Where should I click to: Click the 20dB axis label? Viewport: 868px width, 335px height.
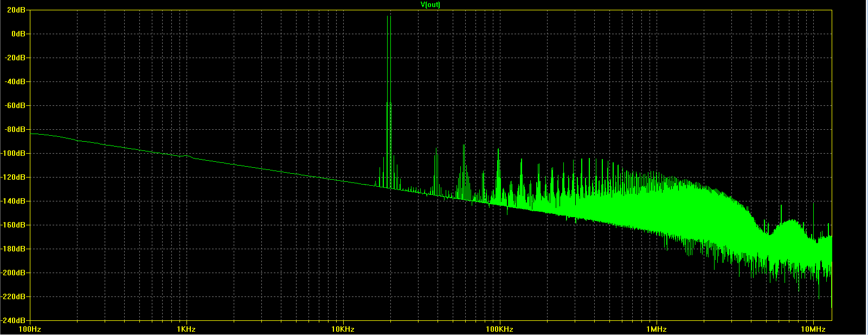[17, 10]
